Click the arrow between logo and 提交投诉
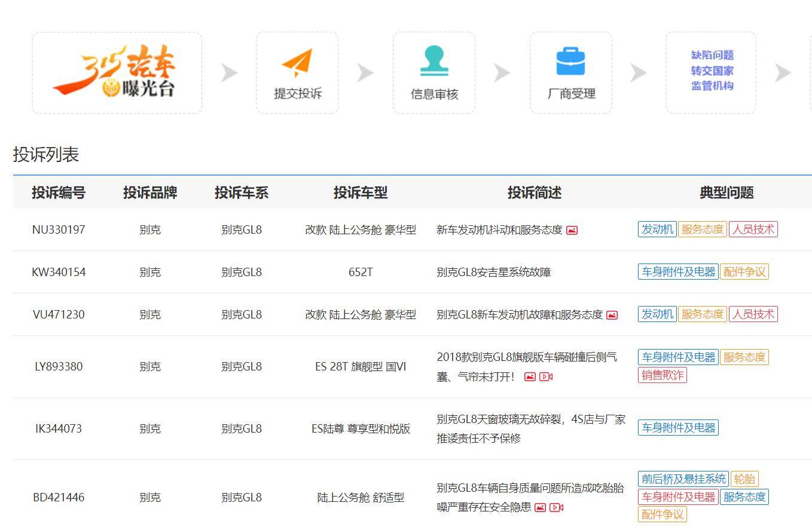 point(228,72)
